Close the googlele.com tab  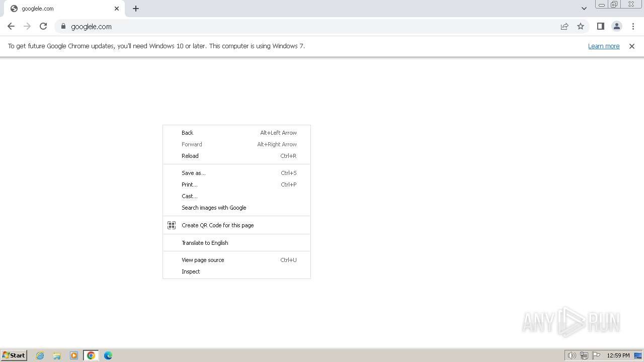117,9
